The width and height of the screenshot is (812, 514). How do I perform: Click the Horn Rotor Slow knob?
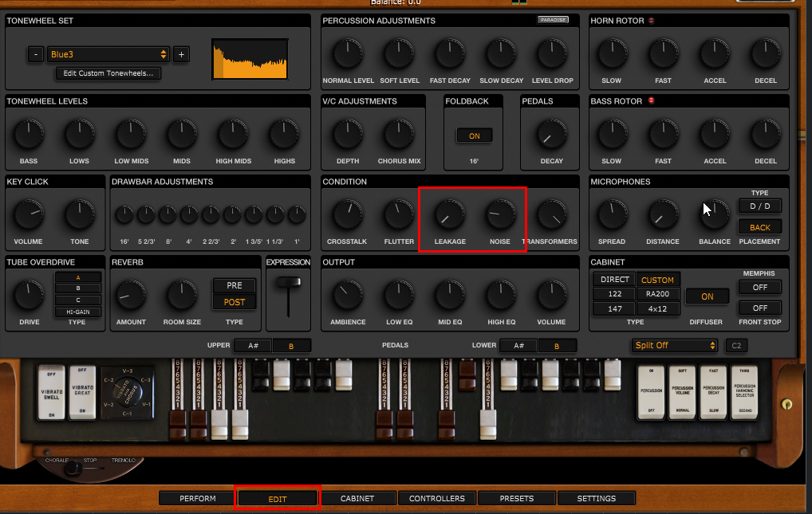tap(612, 54)
